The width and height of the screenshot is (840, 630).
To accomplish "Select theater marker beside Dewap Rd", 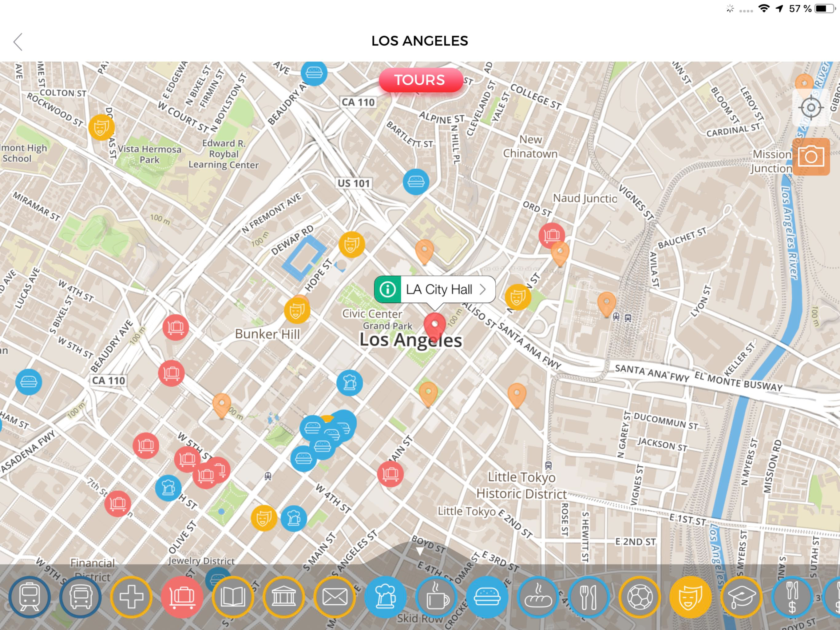I will tap(352, 245).
